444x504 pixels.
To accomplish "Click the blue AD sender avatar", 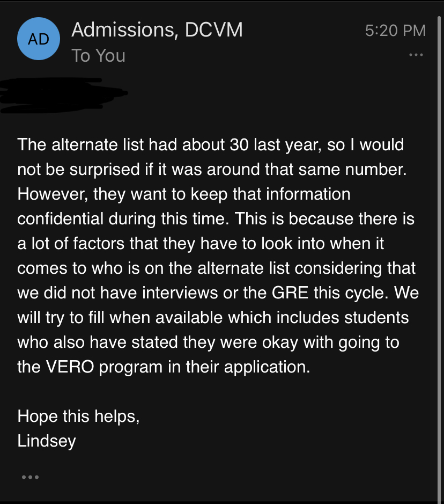I will point(39,39).
